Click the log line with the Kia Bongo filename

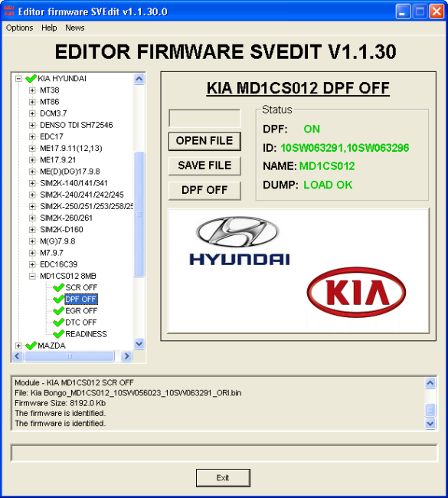(x=128, y=393)
